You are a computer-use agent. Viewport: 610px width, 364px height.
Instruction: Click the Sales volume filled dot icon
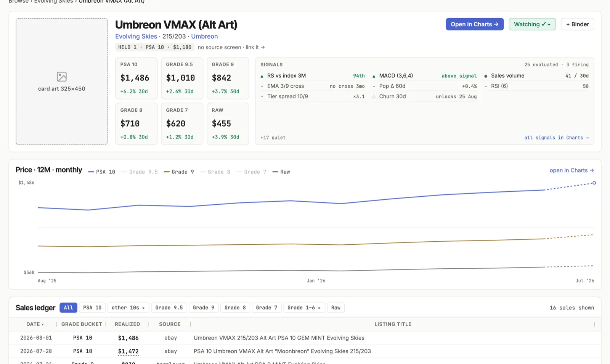[486, 76]
